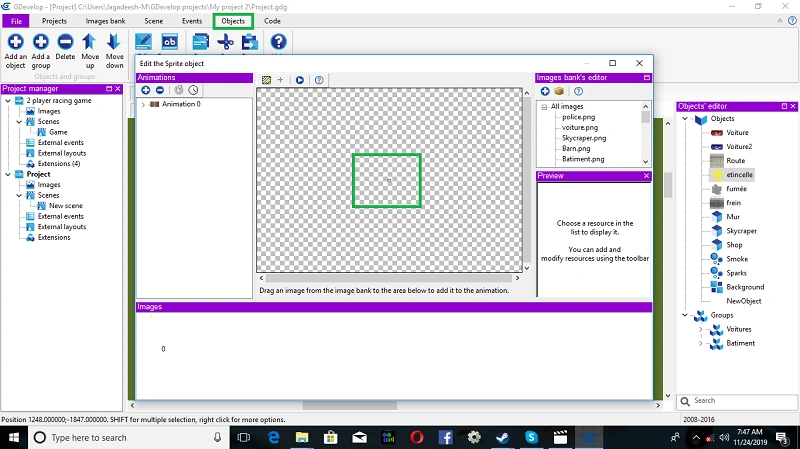Collapse the All images tree node
This screenshot has width=800, height=449.
click(544, 107)
